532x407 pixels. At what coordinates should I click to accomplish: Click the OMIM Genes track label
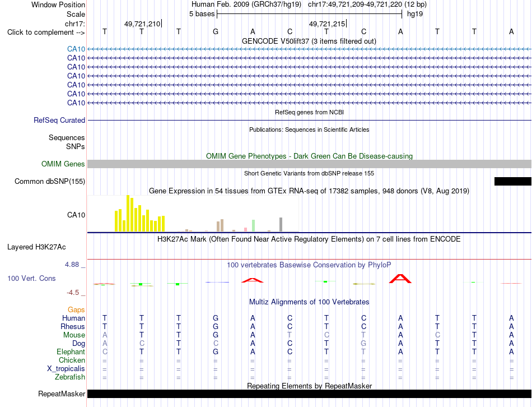tap(63, 164)
